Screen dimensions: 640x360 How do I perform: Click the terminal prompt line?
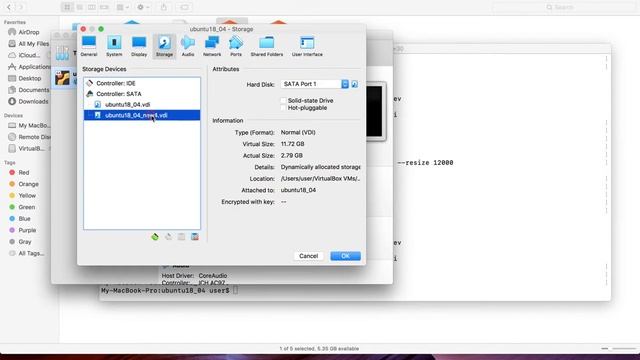pyautogui.click(x=169, y=291)
